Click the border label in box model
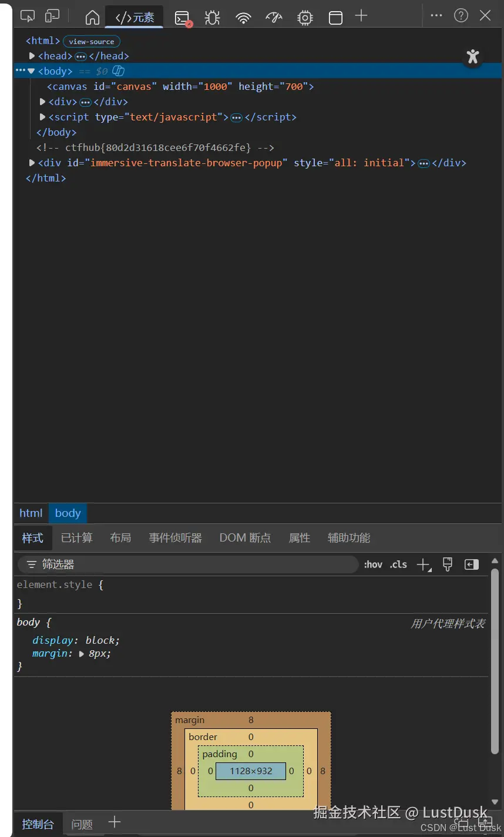This screenshot has width=504, height=837. click(203, 737)
